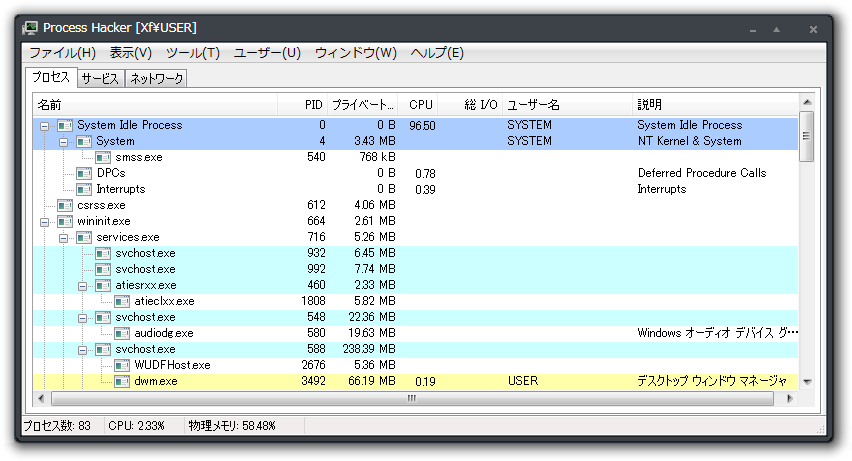
Task: Click the vertical scrollbar up arrow
Action: tap(807, 102)
